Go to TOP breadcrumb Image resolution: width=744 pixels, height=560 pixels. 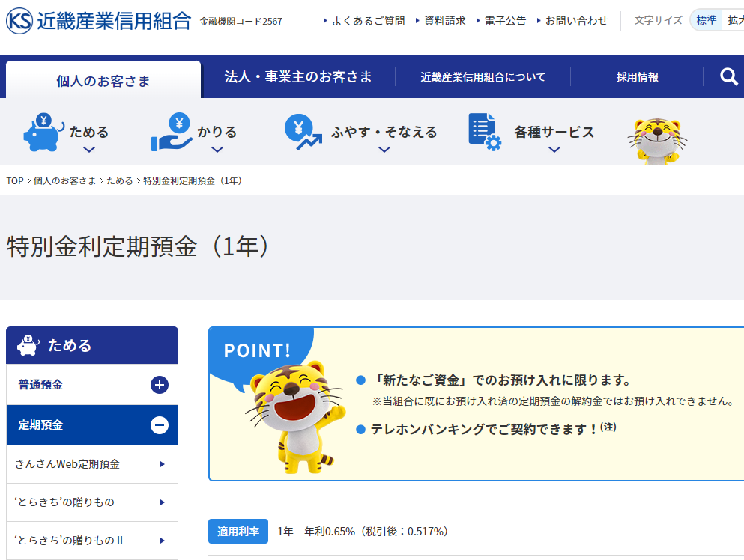click(15, 180)
